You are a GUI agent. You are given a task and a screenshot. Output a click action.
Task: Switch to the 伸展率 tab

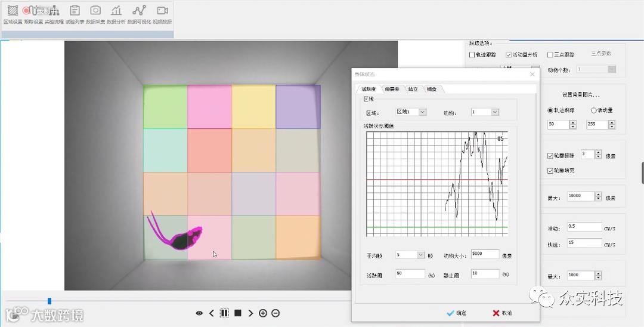click(x=392, y=89)
